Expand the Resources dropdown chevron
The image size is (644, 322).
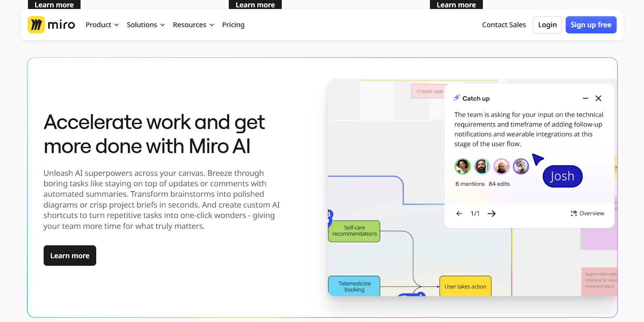(212, 25)
